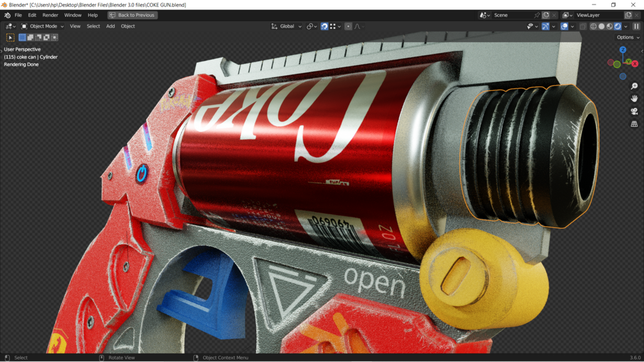644x362 pixels.
Task: Open the File menu
Action: click(x=18, y=15)
